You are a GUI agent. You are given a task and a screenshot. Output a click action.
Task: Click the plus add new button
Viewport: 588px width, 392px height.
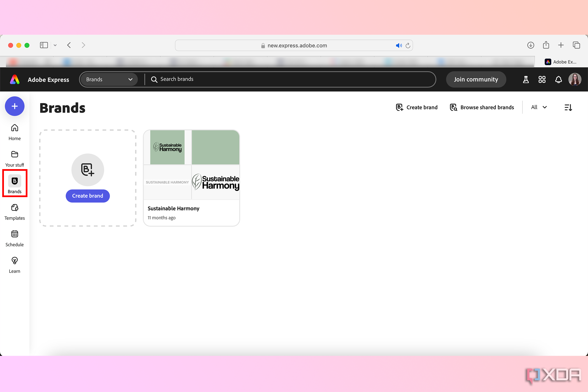pos(15,106)
